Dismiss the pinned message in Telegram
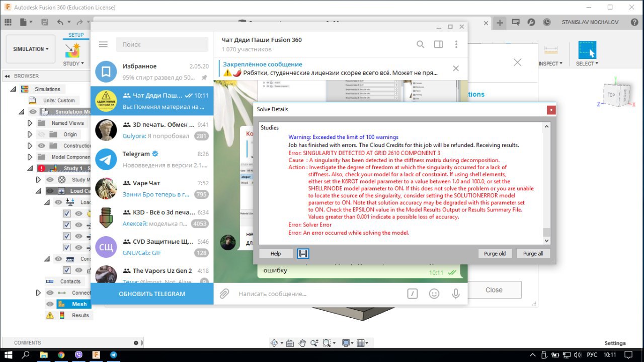The height and width of the screenshot is (362, 644). tap(456, 68)
